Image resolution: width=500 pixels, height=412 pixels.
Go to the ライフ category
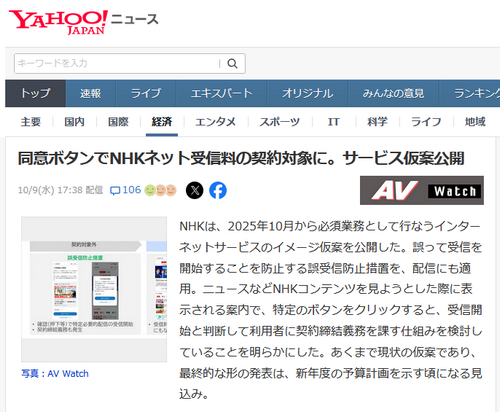tap(426, 122)
